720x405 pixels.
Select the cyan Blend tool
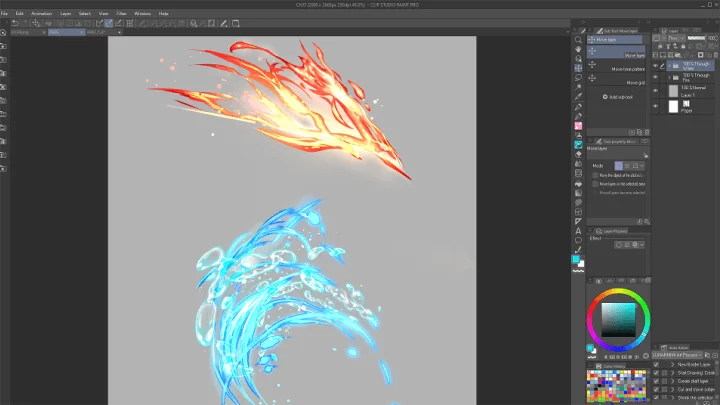coord(578,145)
